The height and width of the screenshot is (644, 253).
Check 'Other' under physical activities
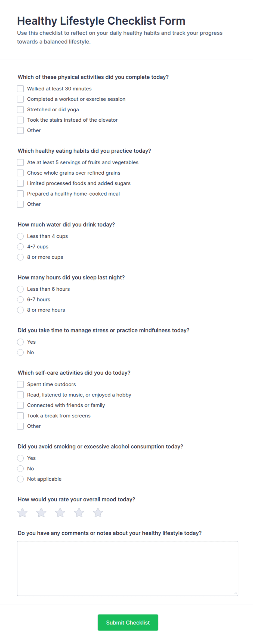[20, 131]
